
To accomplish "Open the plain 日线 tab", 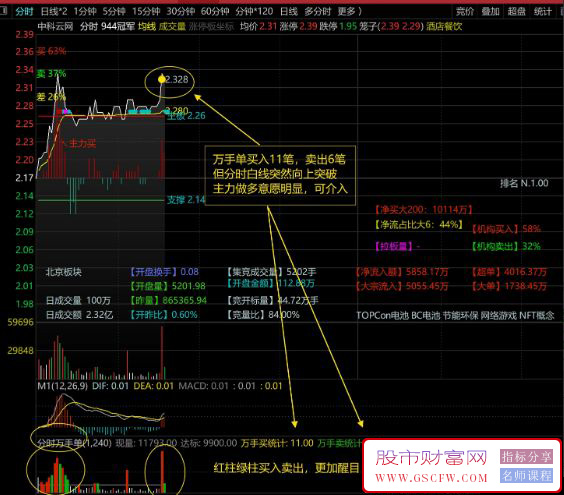I will 289,12.
